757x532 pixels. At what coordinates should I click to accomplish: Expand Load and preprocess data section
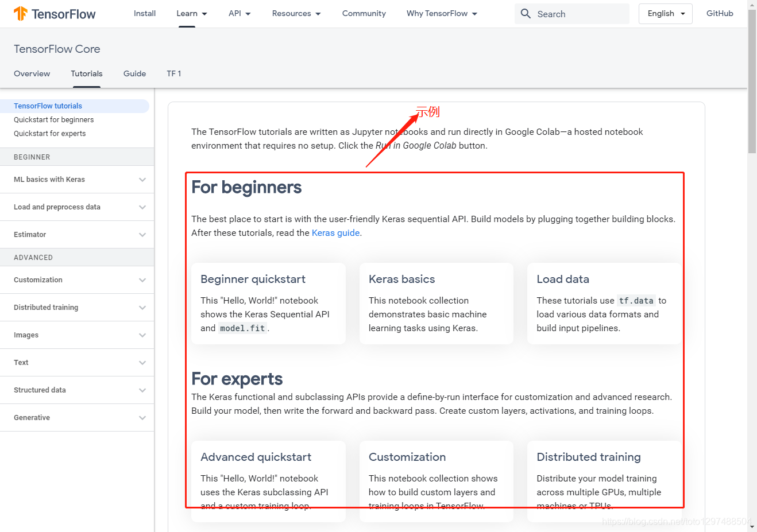click(x=77, y=207)
